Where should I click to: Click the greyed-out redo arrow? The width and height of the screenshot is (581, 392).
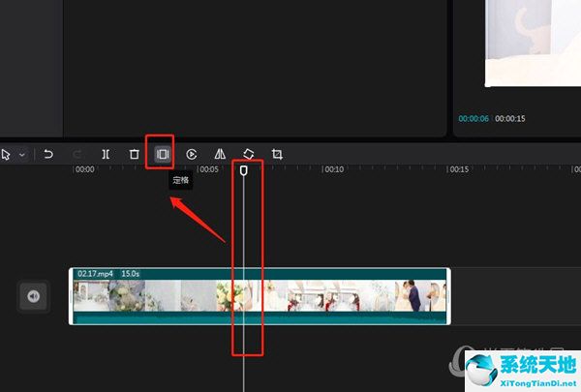[76, 154]
